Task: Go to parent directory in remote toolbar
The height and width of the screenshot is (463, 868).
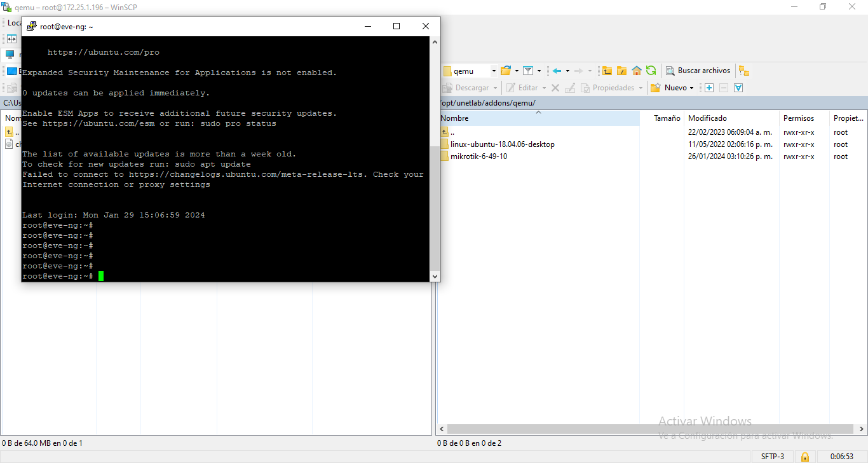Action: [607, 71]
